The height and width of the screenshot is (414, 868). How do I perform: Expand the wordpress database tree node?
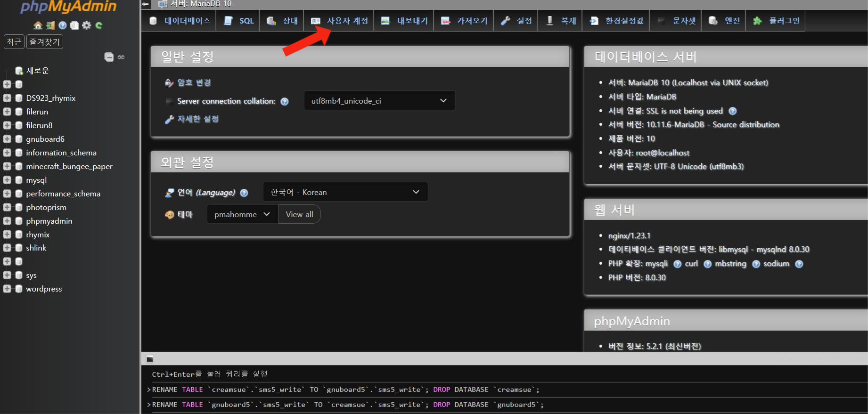tap(7, 289)
